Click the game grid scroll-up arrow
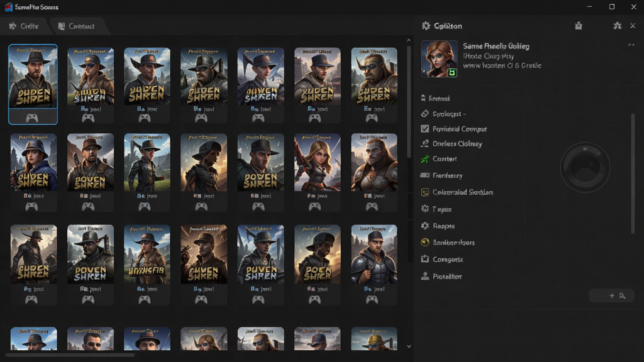 tap(409, 40)
